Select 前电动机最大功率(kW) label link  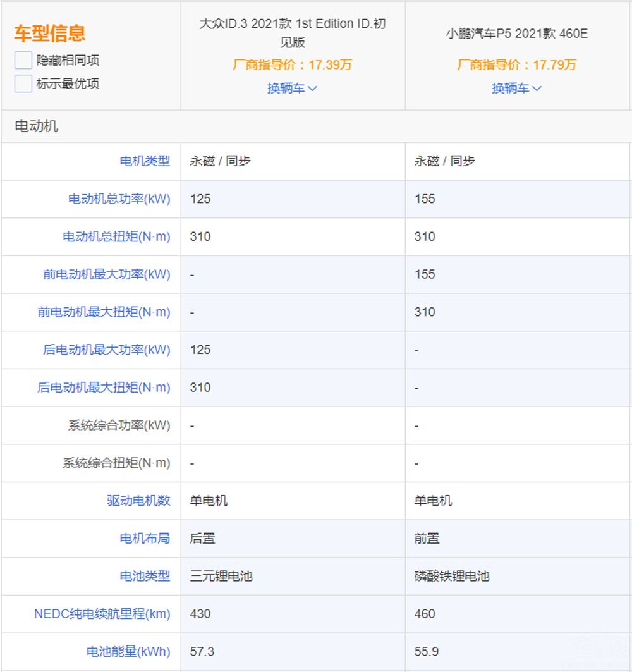106,274
